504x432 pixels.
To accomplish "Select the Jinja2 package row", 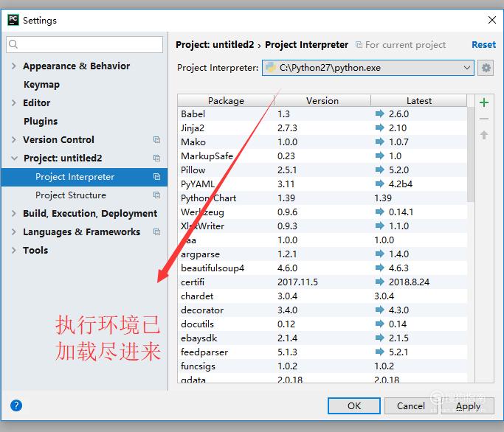I will pos(322,128).
